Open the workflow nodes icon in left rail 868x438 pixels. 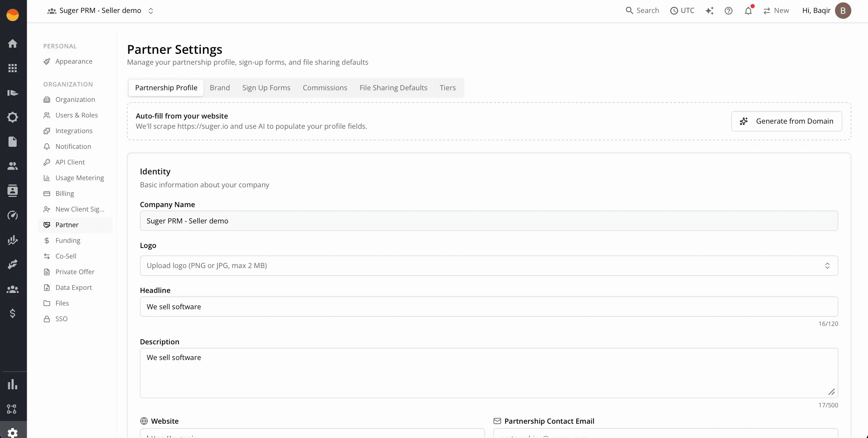pyautogui.click(x=12, y=409)
